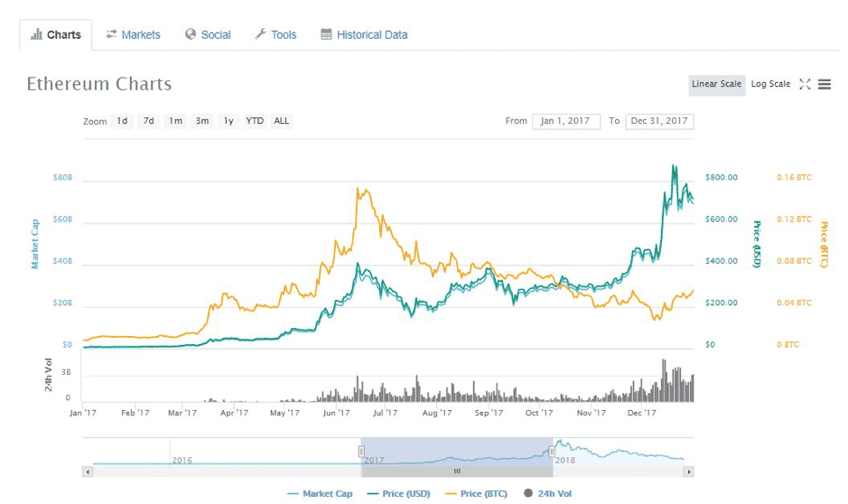Toggle Price (BTC) series in legend
848x504 pixels.
point(476,494)
